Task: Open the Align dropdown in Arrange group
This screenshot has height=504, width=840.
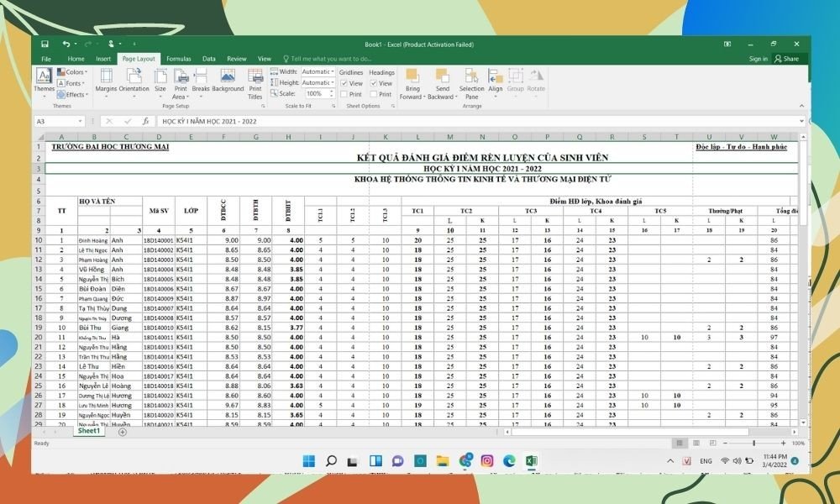Action: point(497,84)
